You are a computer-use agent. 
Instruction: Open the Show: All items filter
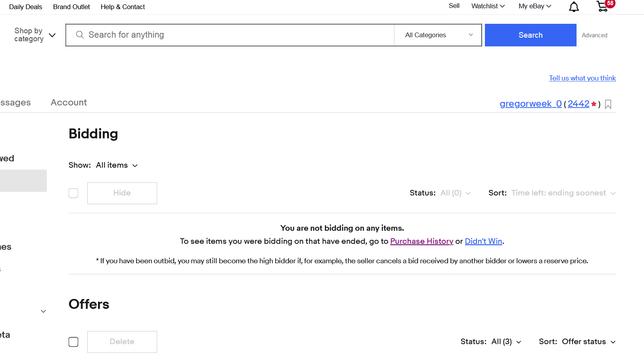click(117, 165)
